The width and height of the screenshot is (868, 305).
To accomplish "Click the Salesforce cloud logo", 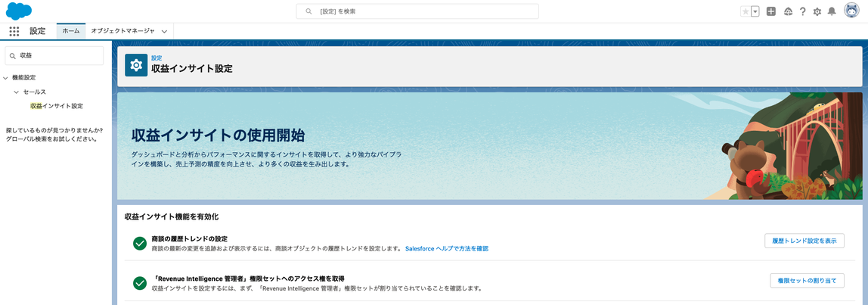I will [x=19, y=11].
